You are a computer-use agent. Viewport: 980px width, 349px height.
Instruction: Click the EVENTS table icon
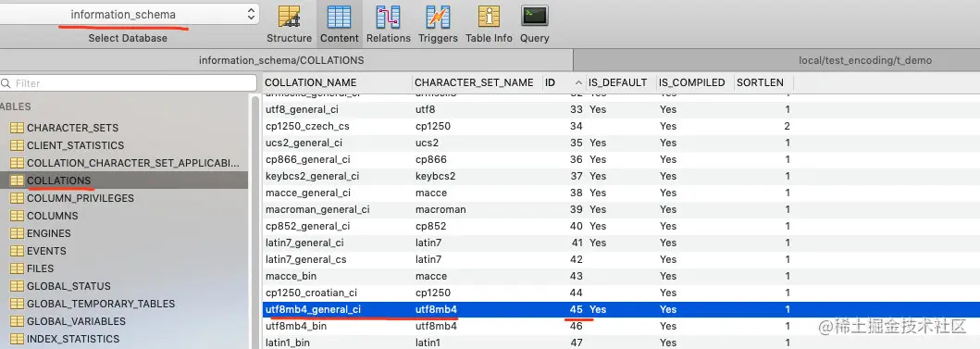point(17,251)
